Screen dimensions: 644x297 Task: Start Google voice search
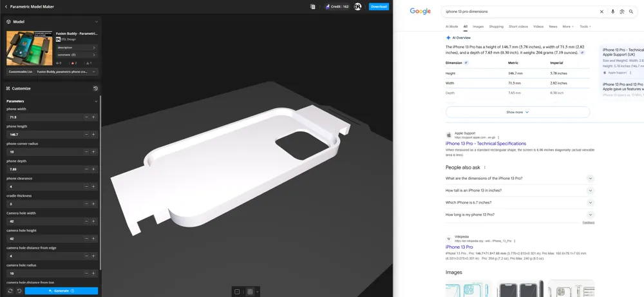click(613, 12)
